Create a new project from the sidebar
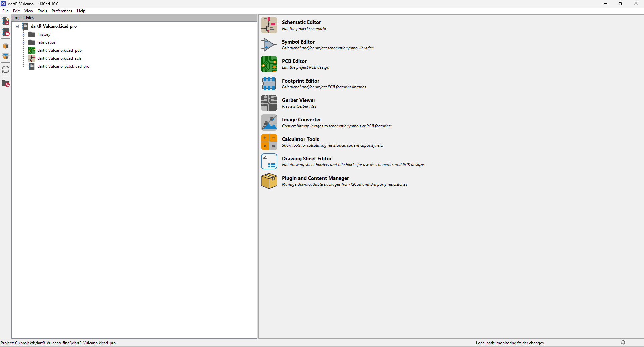Image resolution: width=644 pixels, height=347 pixels. coord(6,21)
